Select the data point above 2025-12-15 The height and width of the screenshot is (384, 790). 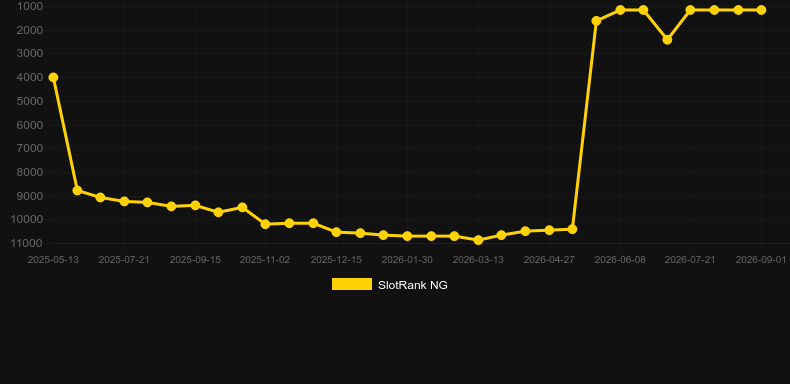pyautogui.click(x=337, y=232)
